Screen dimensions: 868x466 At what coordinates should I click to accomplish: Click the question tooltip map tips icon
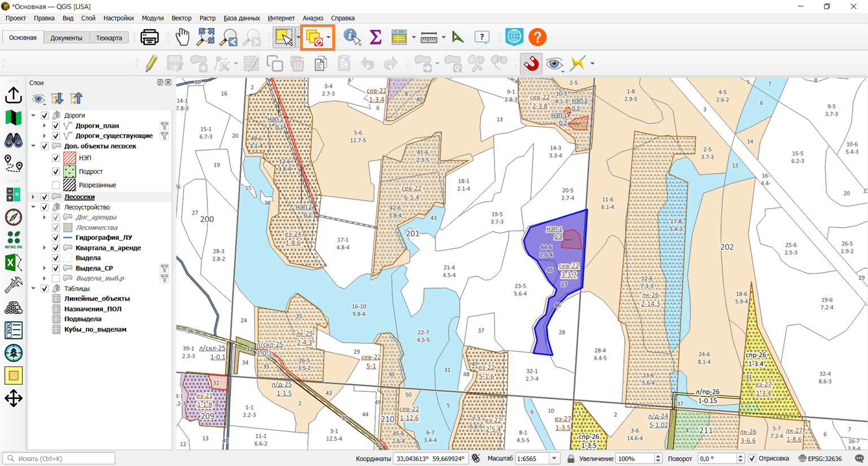pos(481,37)
